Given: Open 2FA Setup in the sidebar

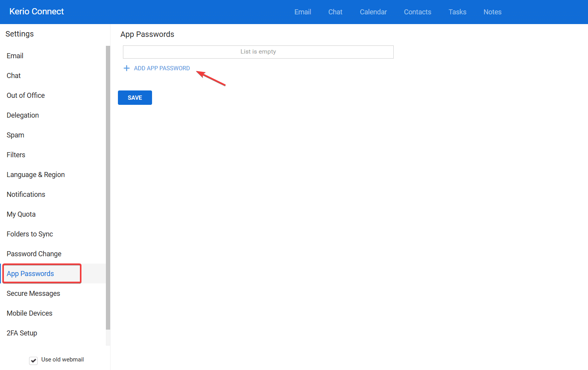Looking at the screenshot, I should pos(22,333).
